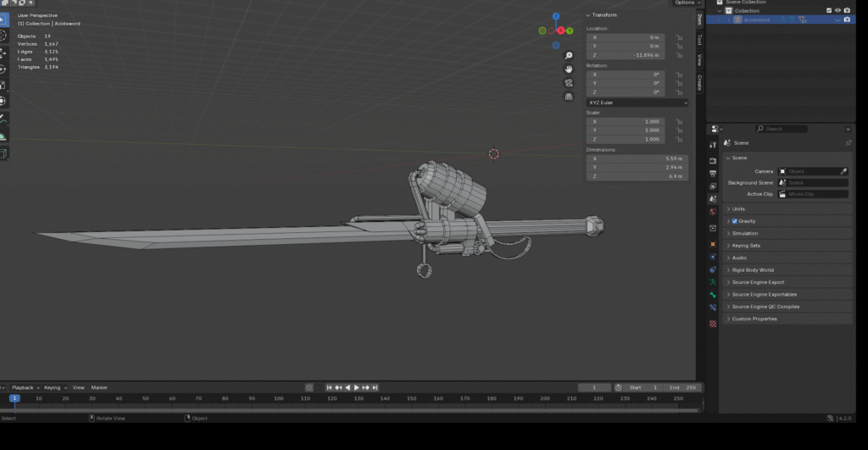Open the World properties tab icon
The image size is (868, 450).
(714, 211)
